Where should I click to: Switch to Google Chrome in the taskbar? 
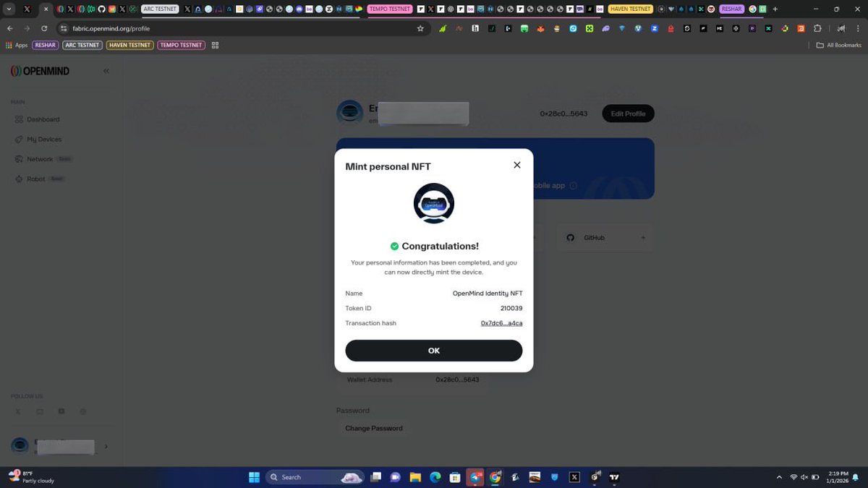click(x=495, y=477)
